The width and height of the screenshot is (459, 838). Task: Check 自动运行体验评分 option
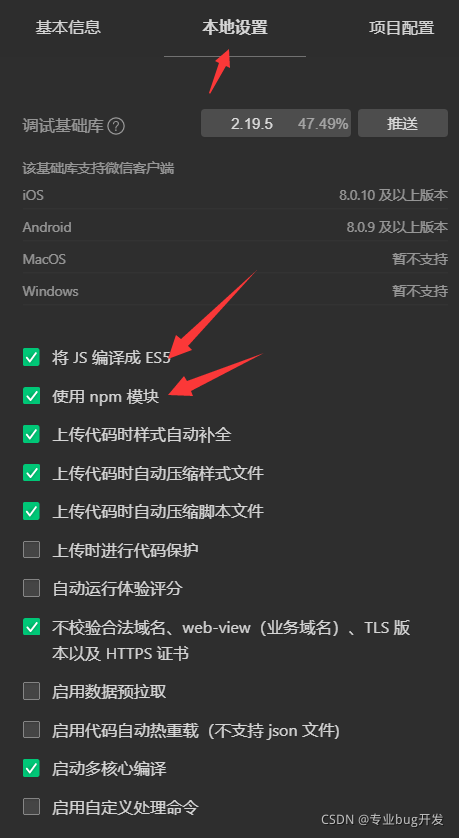[32, 588]
